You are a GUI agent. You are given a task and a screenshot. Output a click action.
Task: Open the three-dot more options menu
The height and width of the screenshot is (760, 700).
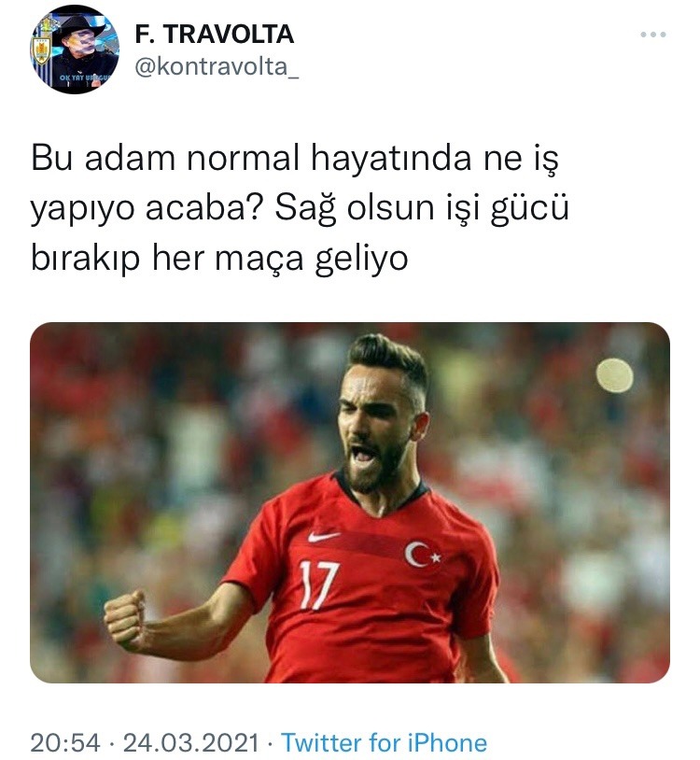tap(653, 35)
